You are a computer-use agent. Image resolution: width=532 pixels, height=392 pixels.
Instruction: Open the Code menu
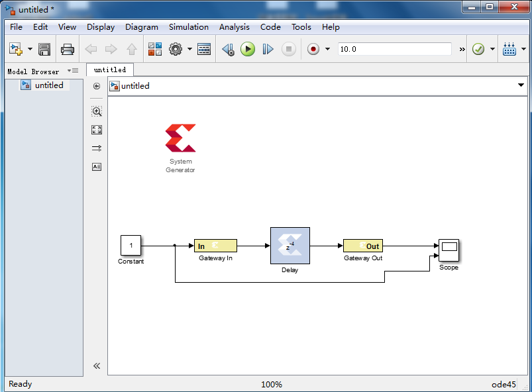[x=270, y=26]
